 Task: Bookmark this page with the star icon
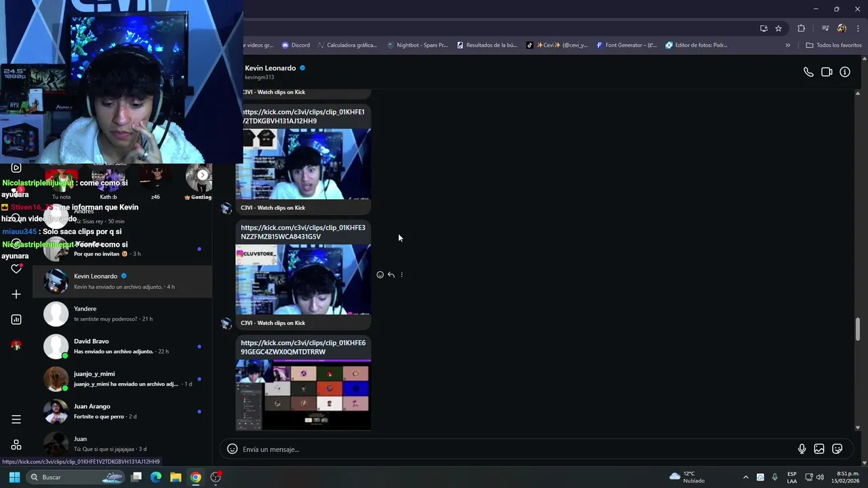pyautogui.click(x=778, y=28)
